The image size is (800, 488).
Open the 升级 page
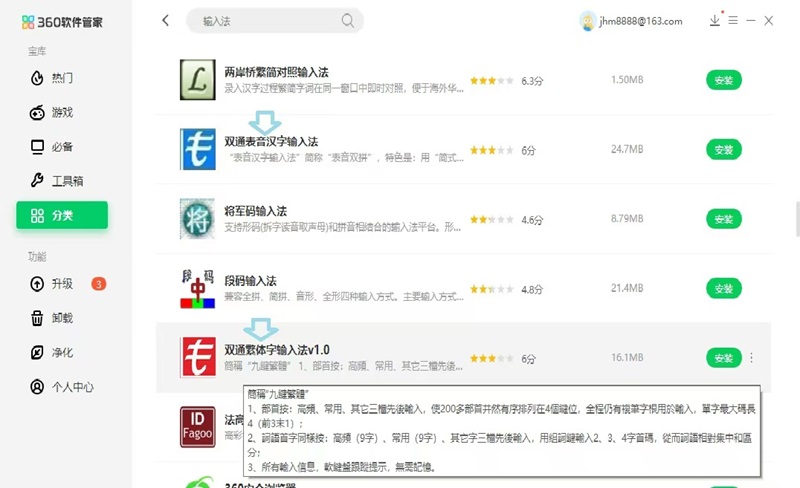[x=62, y=284]
